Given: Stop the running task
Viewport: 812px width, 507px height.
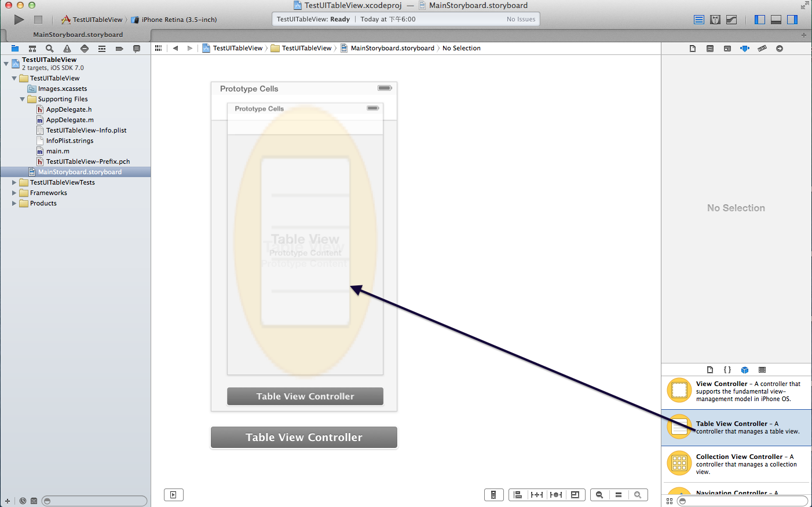Looking at the screenshot, I should point(38,20).
